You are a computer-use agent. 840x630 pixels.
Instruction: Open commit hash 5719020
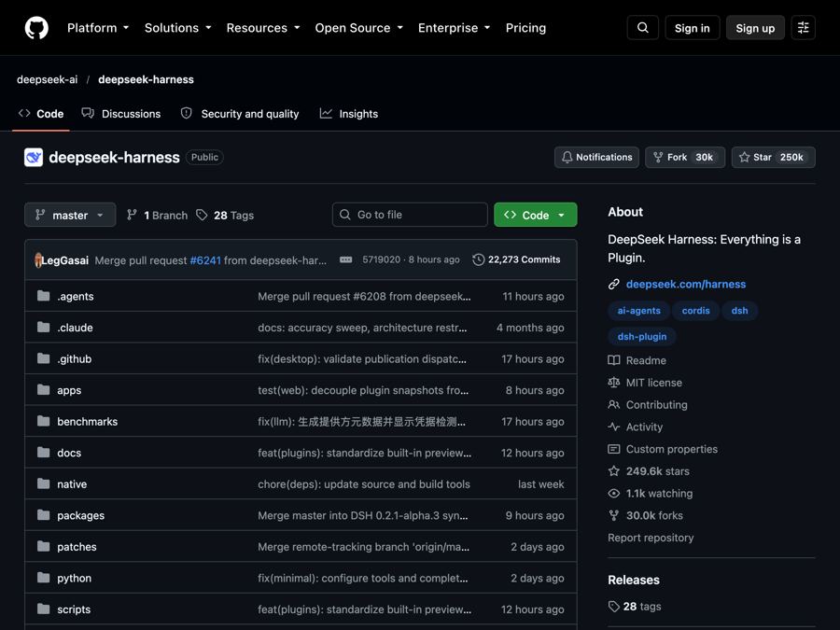382,259
